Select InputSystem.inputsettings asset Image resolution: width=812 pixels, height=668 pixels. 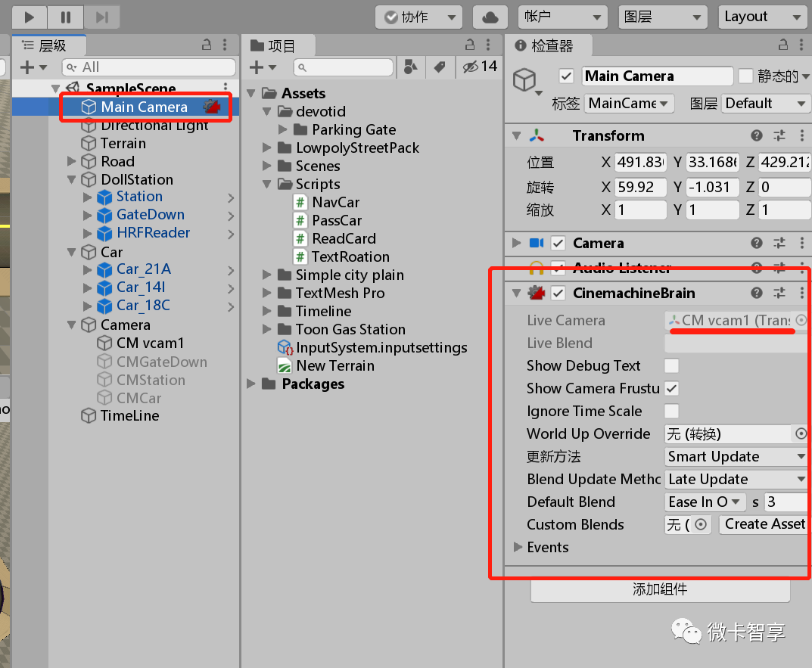click(381, 347)
